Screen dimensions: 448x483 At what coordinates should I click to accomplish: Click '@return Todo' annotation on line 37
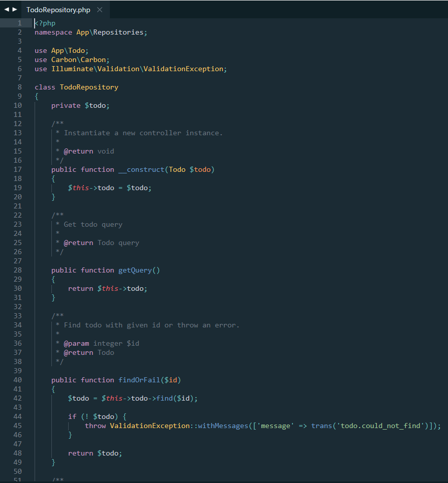[x=89, y=353]
